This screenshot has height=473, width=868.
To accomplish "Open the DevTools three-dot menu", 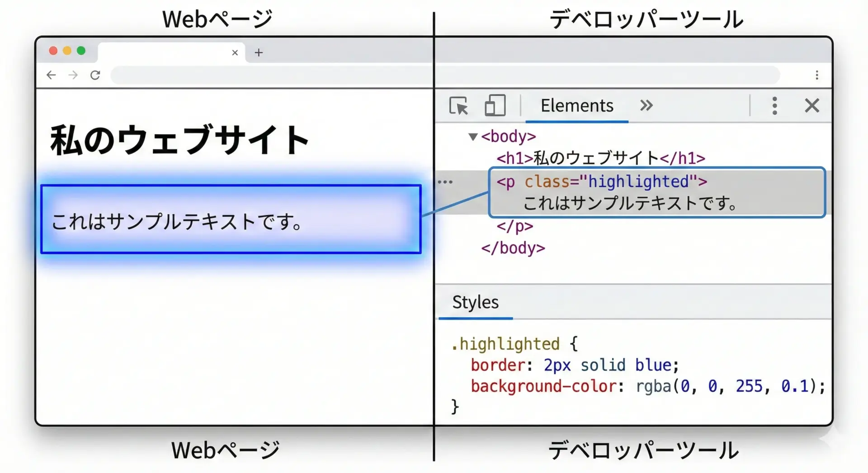I will [774, 106].
